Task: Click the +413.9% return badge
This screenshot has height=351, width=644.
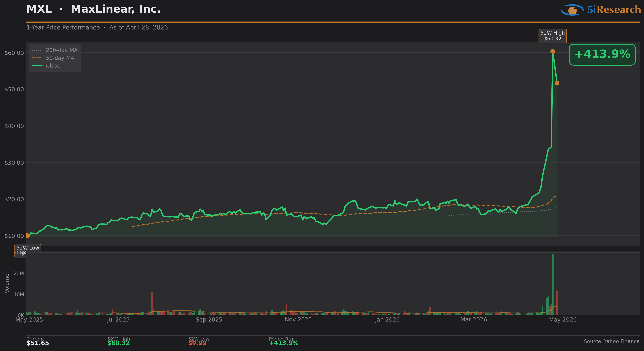Action: click(602, 55)
